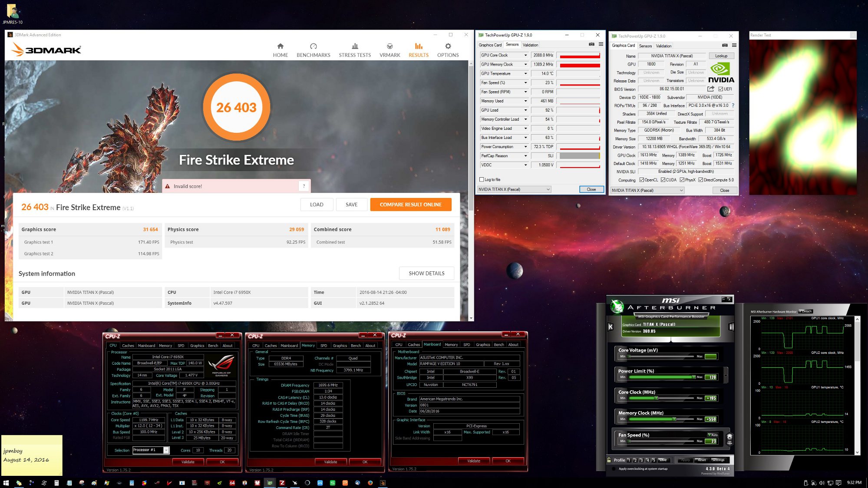Image resolution: width=868 pixels, height=488 pixels.
Task: Expand the GPU Core Clock sensor dropdown
Action: [x=525, y=55]
